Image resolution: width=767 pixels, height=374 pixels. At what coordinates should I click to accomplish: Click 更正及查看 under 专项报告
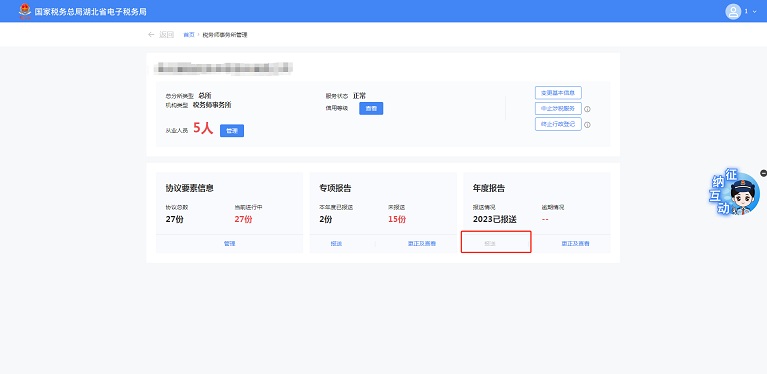pos(422,243)
